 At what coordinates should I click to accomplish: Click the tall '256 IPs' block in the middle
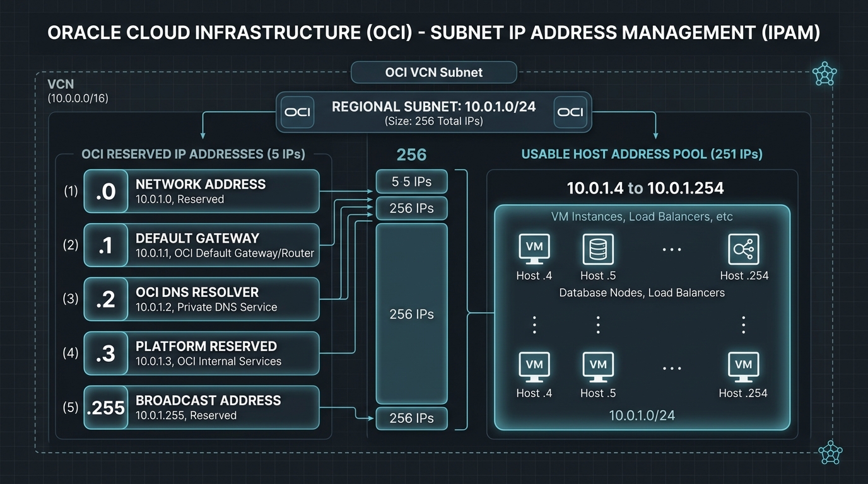coord(412,314)
